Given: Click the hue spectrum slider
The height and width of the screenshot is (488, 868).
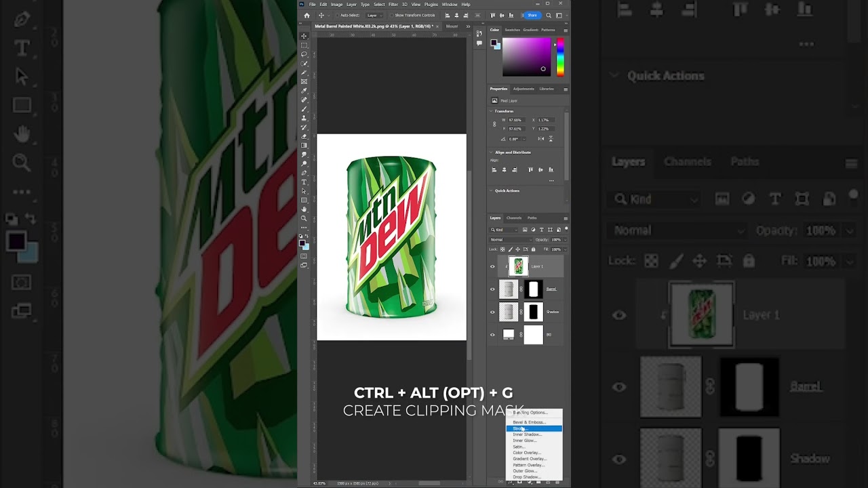Looking at the screenshot, I should point(560,56).
